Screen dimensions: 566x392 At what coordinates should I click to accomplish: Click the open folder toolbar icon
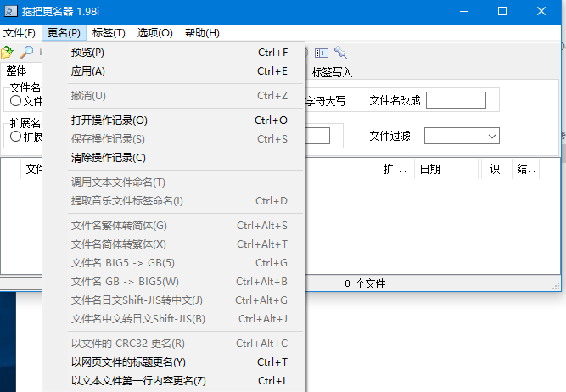click(7, 53)
